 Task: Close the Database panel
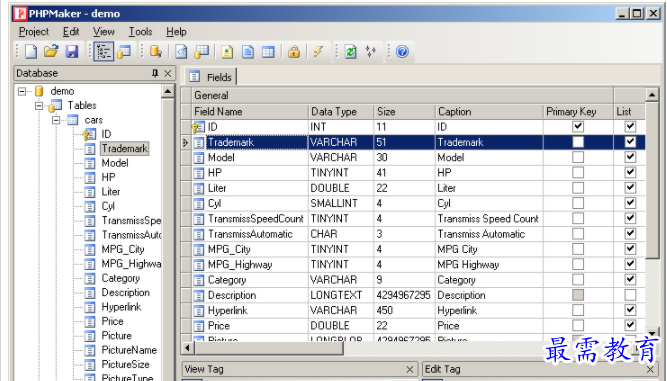point(168,73)
